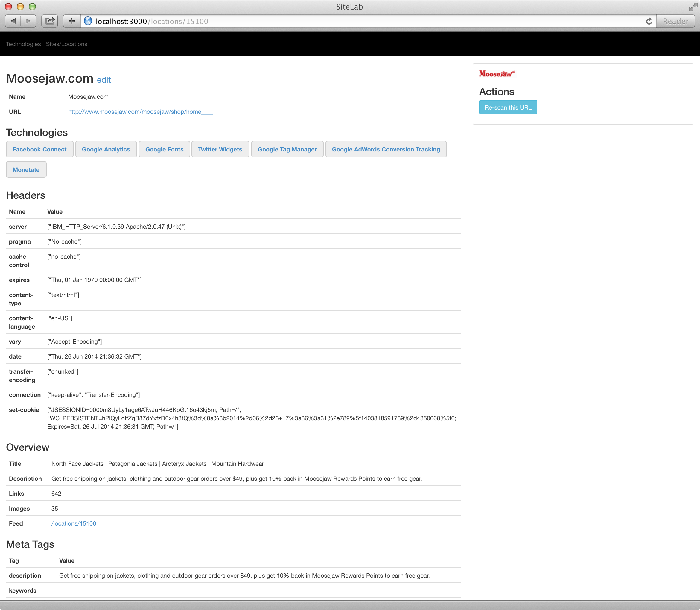Screen dimensions: 700x610
Task: Reload page with refresh icon
Action: tap(649, 21)
